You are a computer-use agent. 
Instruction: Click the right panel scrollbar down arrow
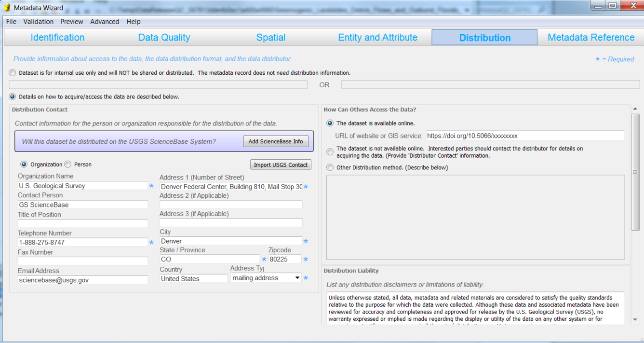point(635,319)
